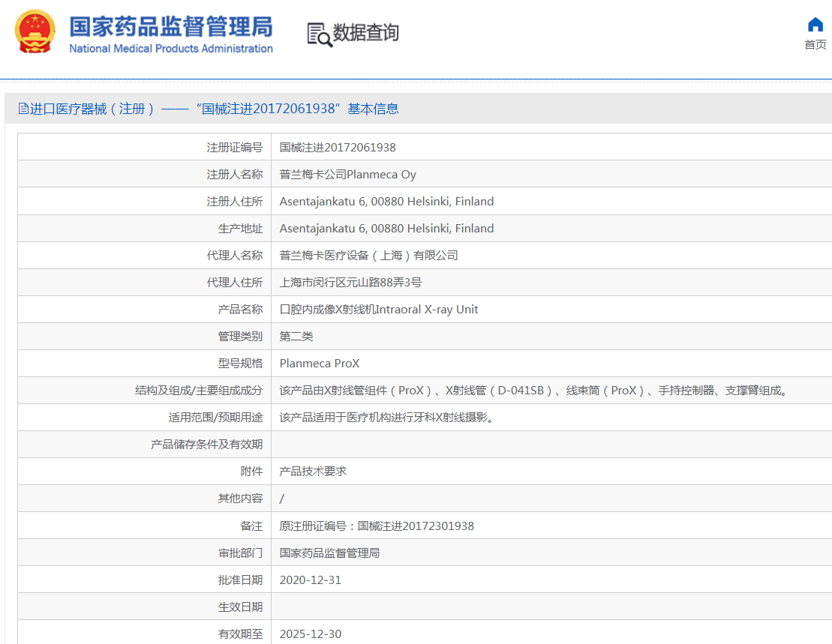Screen dimensions: 832x644
Task: Open the 数据查询 heading link
Action: coord(365,32)
